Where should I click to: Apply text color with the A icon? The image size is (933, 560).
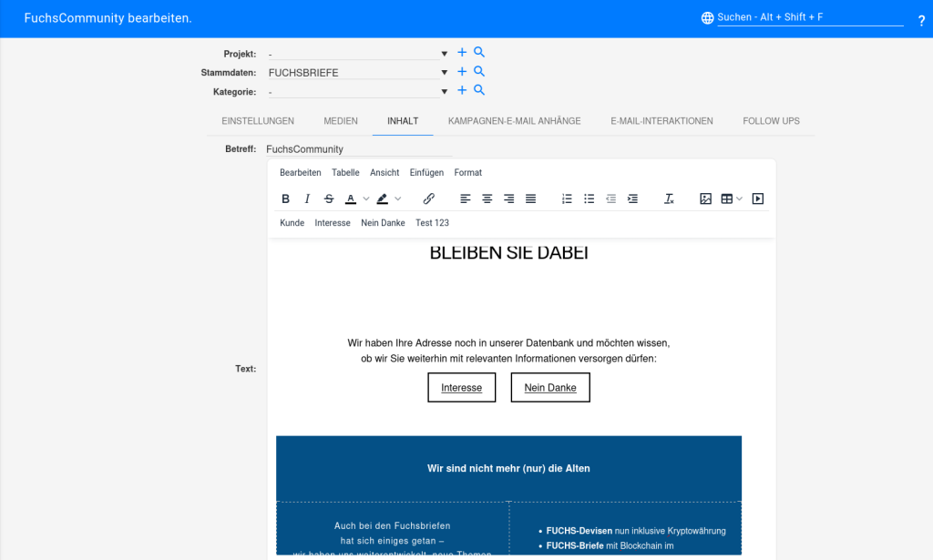point(351,199)
